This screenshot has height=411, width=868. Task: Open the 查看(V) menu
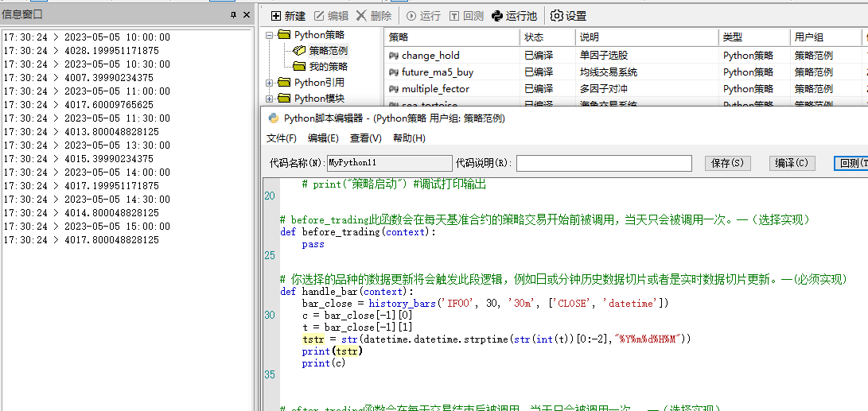tap(366, 138)
